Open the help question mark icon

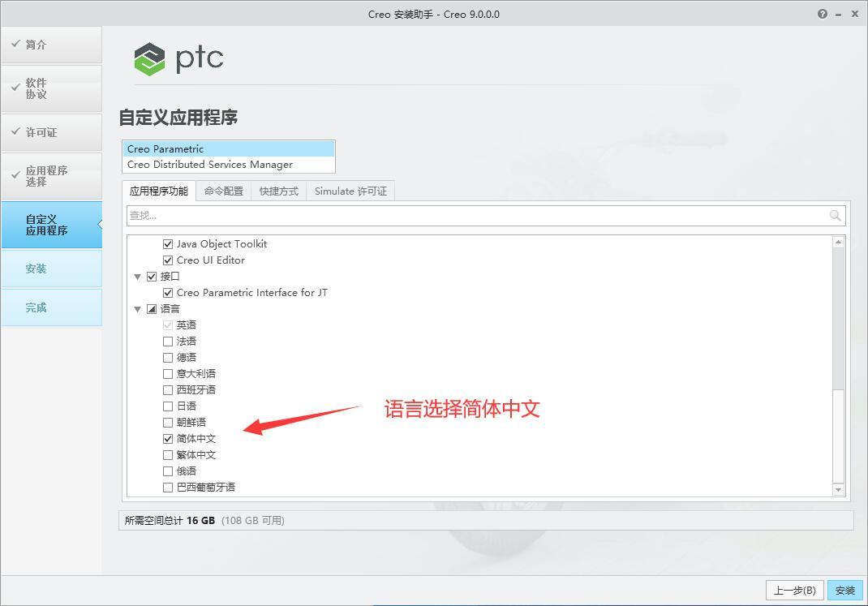pos(822,15)
